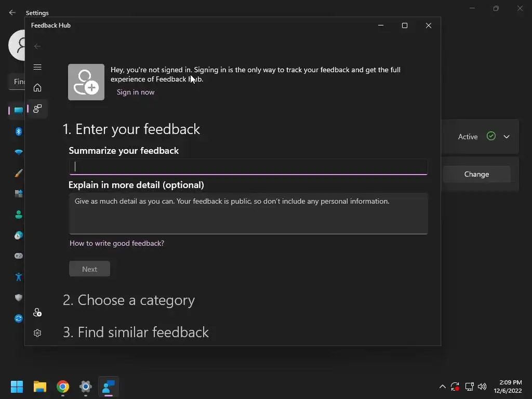The image size is (532, 399).
Task: Click the add account icon in Feedback Hub sidebar
Action: click(x=37, y=312)
